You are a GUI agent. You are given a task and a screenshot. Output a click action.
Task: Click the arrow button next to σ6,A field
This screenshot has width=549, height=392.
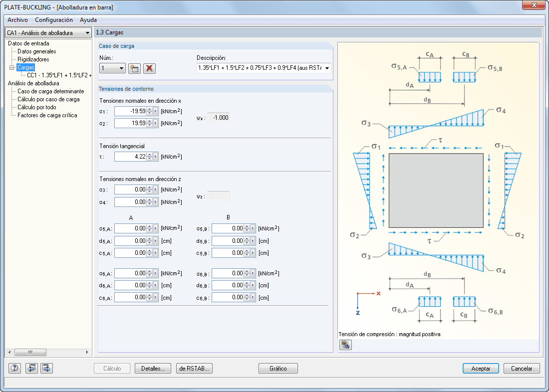156,273
